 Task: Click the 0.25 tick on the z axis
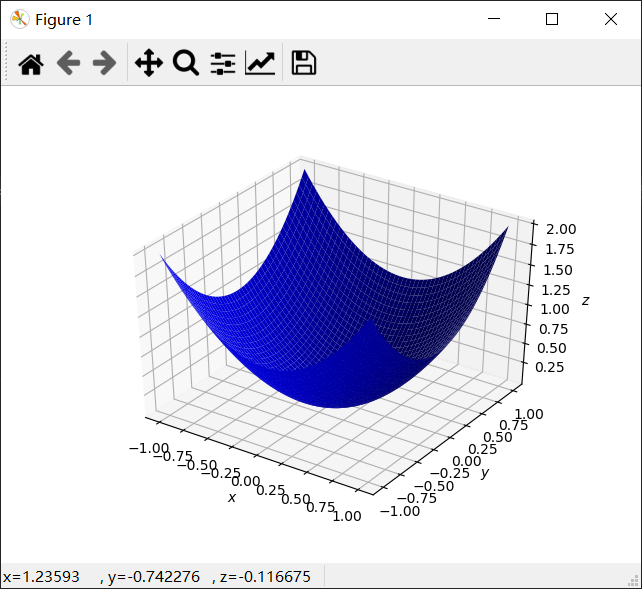click(x=549, y=367)
